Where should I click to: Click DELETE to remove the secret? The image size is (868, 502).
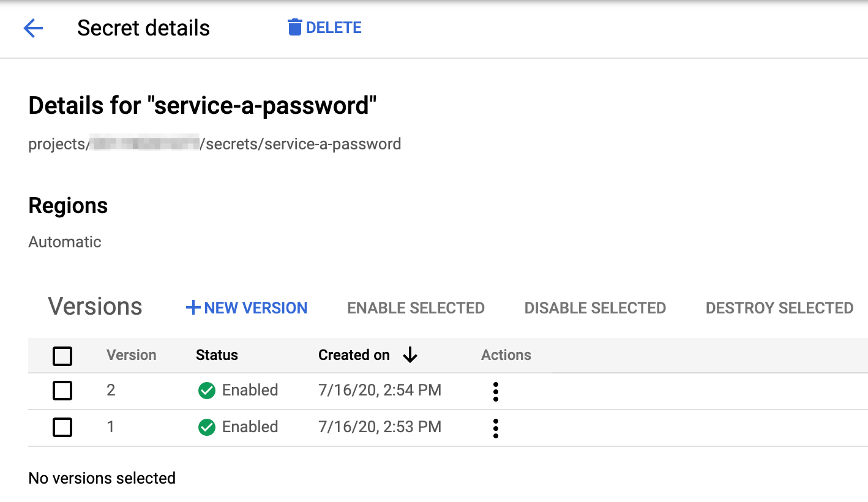[x=334, y=27]
